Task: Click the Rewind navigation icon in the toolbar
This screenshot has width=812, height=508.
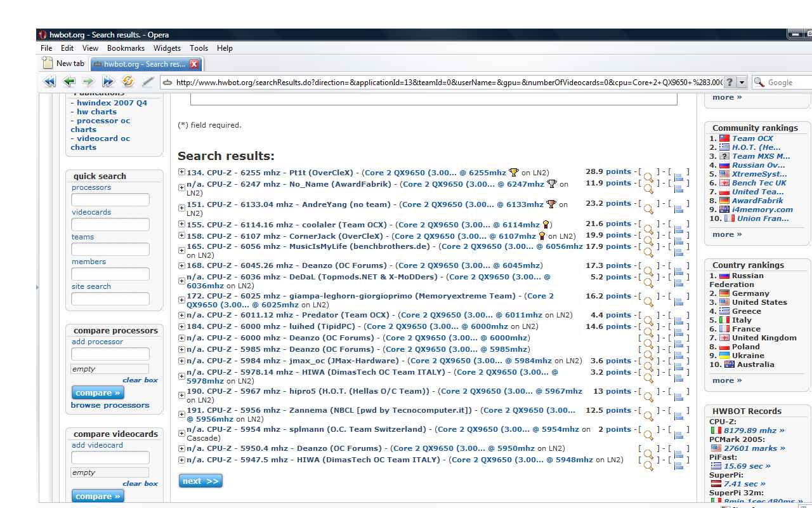Action: (49, 82)
